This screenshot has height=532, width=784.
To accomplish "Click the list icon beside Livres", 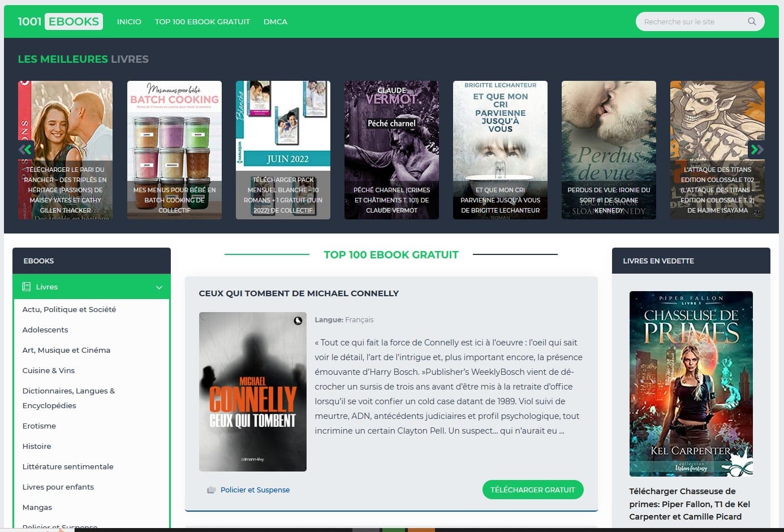I will tap(26, 287).
